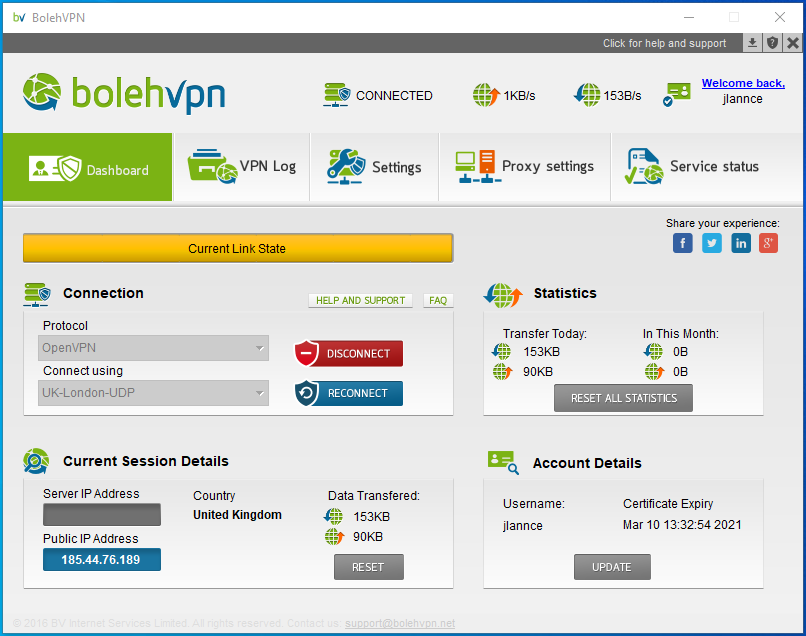This screenshot has height=636, width=806.
Task: Click the CONNECTED server status icon
Action: (x=337, y=95)
